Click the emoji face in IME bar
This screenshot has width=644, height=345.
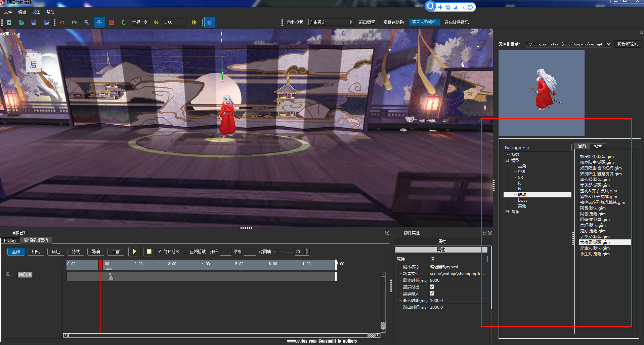click(x=470, y=7)
